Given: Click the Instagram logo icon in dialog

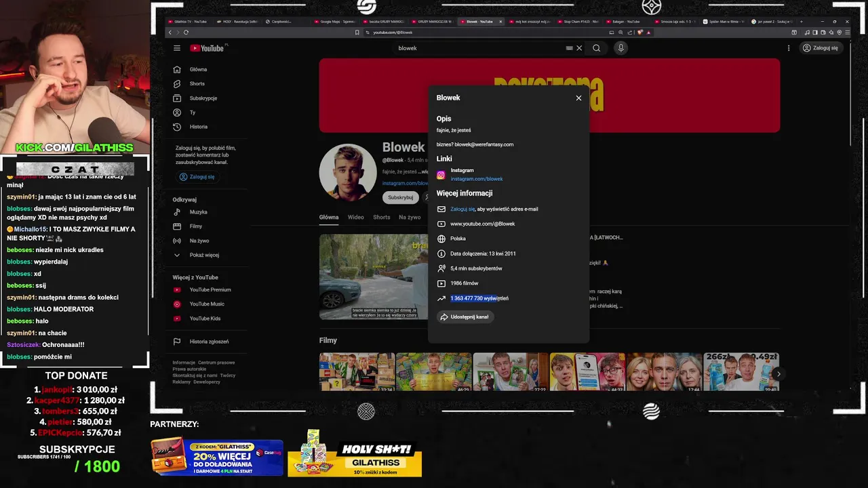Looking at the screenshot, I should tap(441, 175).
